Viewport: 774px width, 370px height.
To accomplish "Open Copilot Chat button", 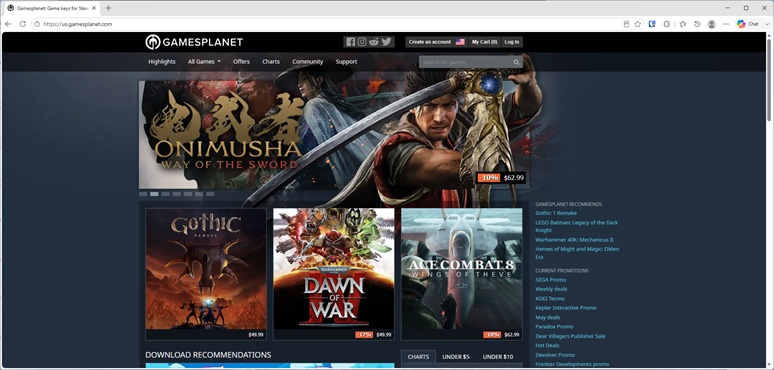I will coord(747,24).
